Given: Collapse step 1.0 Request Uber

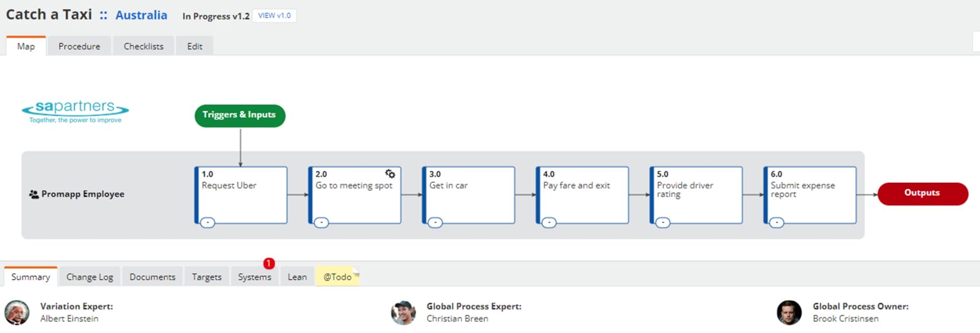Looking at the screenshot, I should (x=207, y=222).
